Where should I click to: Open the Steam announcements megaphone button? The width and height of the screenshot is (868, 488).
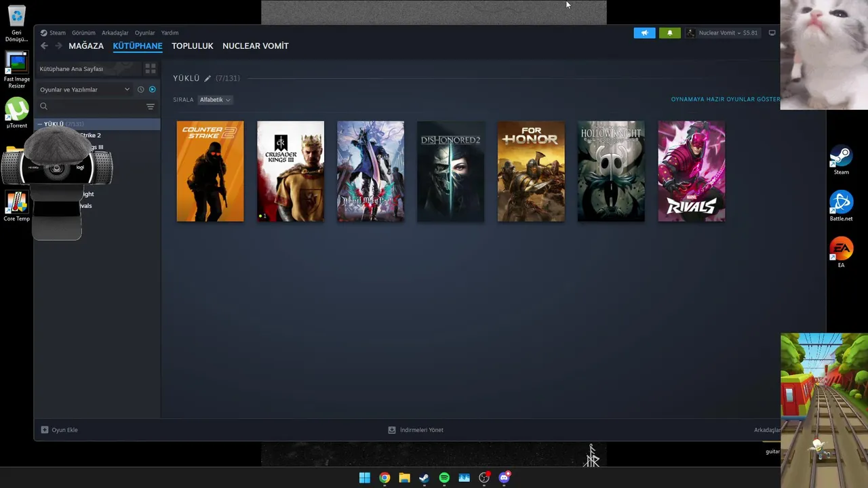coord(644,33)
